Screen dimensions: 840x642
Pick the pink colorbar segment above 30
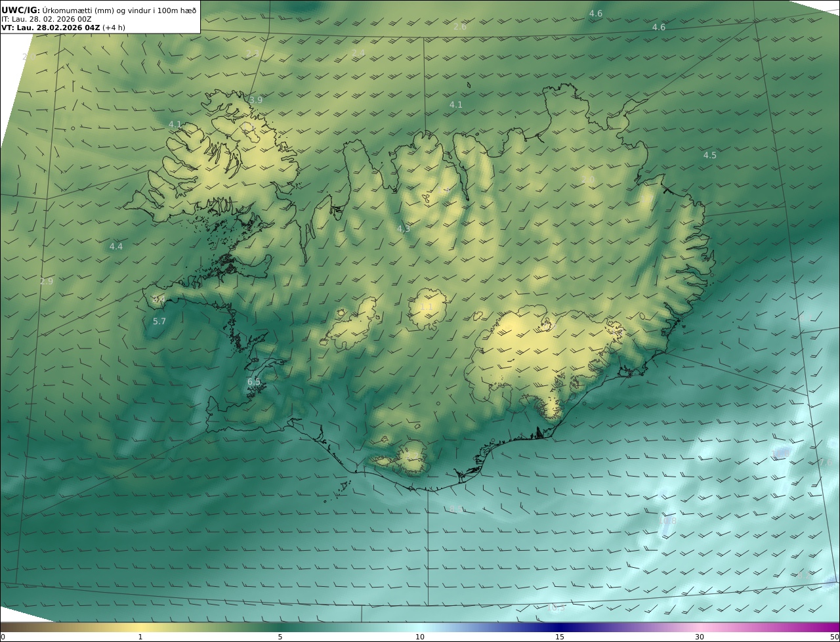pyautogui.click(x=700, y=627)
